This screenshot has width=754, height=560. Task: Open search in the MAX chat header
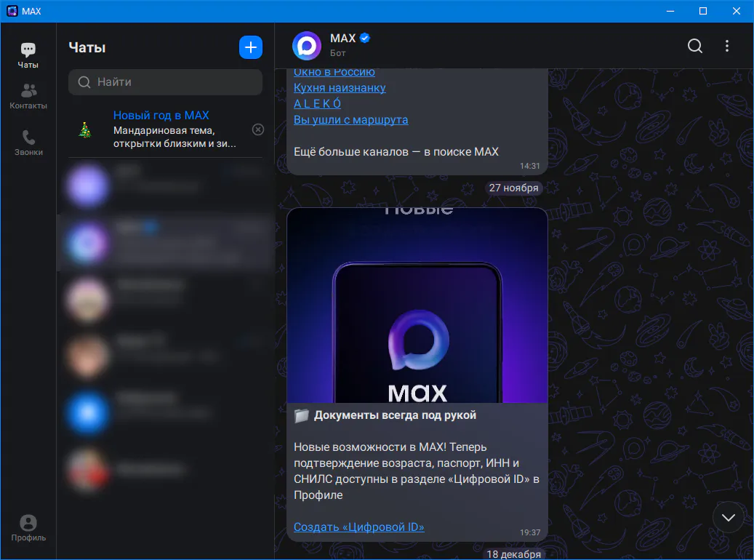tap(695, 46)
